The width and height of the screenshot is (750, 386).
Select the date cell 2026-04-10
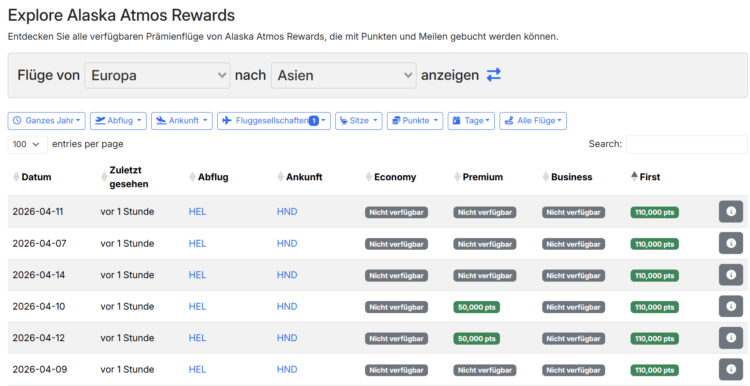(x=39, y=307)
